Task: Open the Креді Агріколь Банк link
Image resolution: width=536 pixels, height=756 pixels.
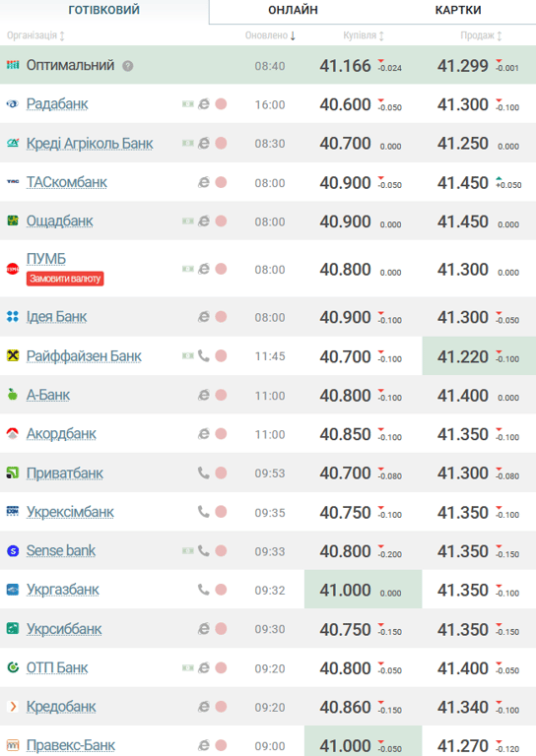Action: [90, 143]
